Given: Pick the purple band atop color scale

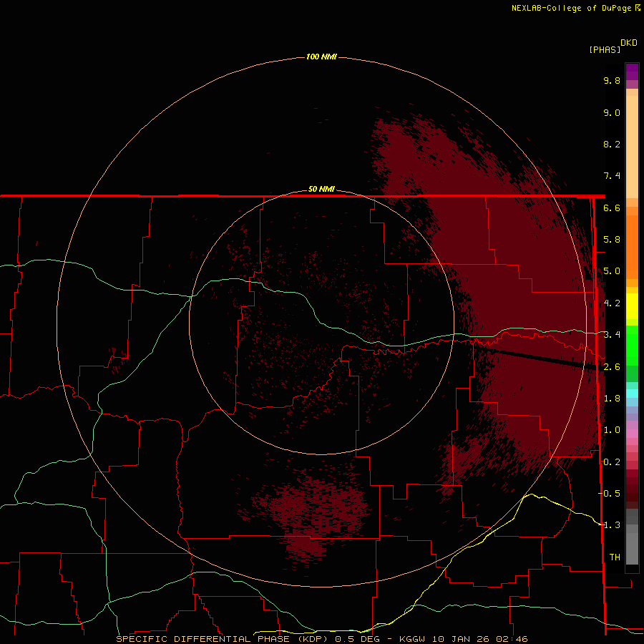Looking at the screenshot, I should click(632, 72).
